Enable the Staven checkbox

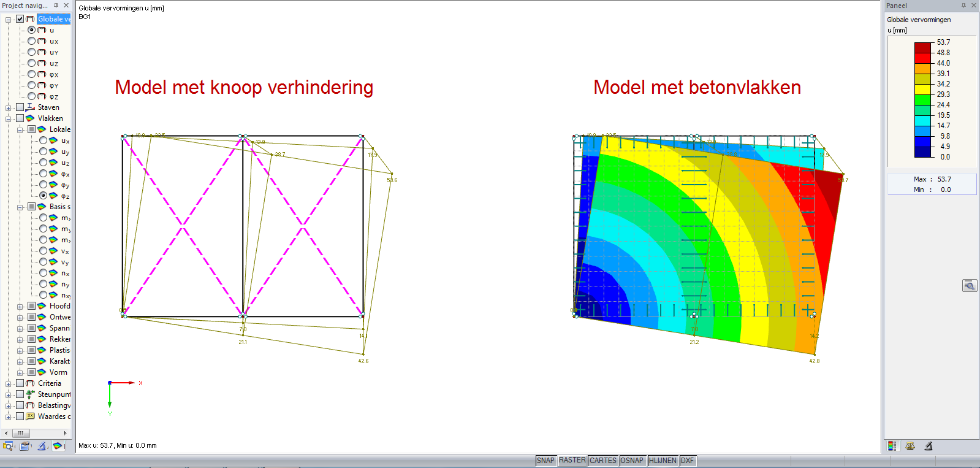(x=20, y=107)
